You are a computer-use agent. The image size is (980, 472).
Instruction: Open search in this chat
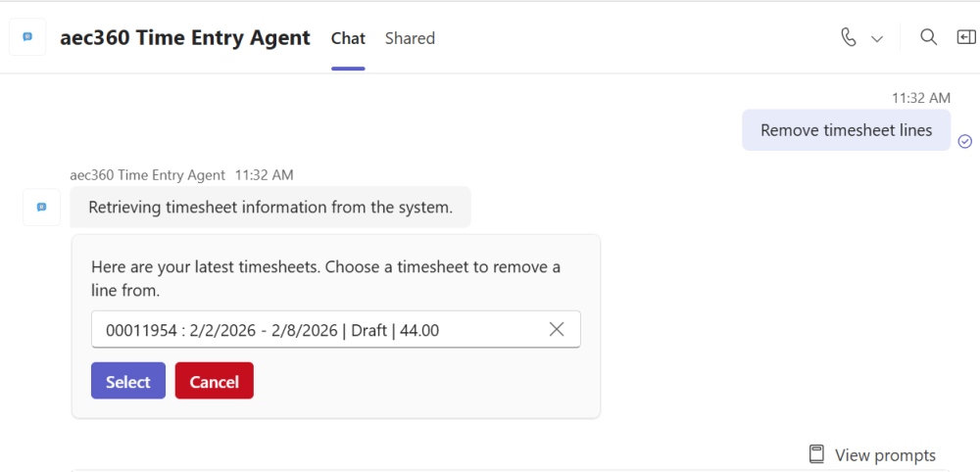pos(928,37)
